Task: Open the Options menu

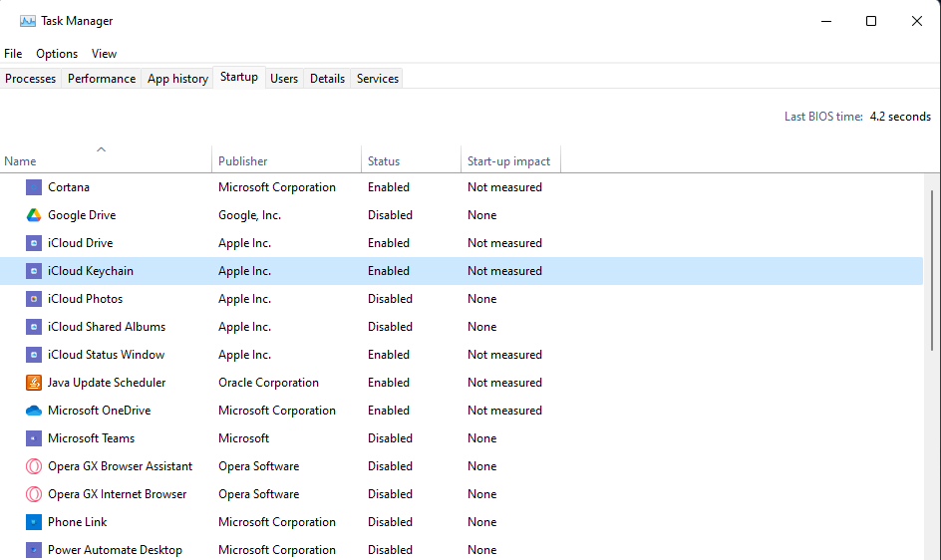Action: (57, 54)
